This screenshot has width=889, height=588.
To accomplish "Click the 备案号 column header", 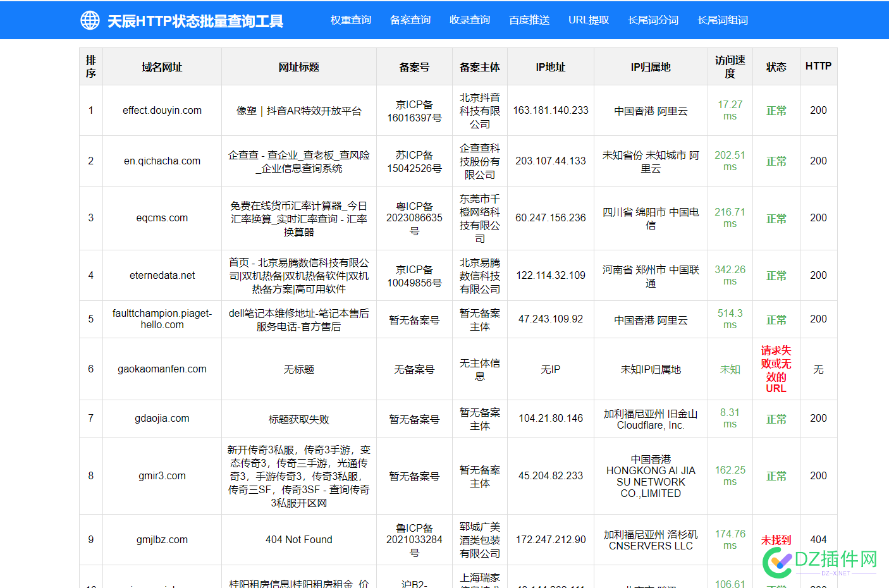I will click(414, 67).
